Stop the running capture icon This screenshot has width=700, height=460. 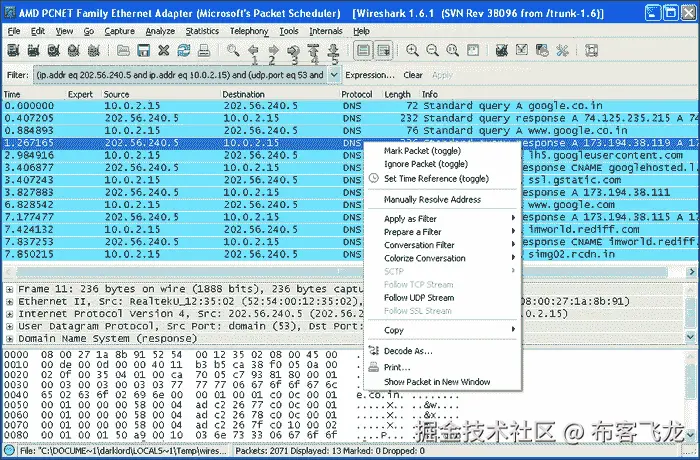coord(74,50)
